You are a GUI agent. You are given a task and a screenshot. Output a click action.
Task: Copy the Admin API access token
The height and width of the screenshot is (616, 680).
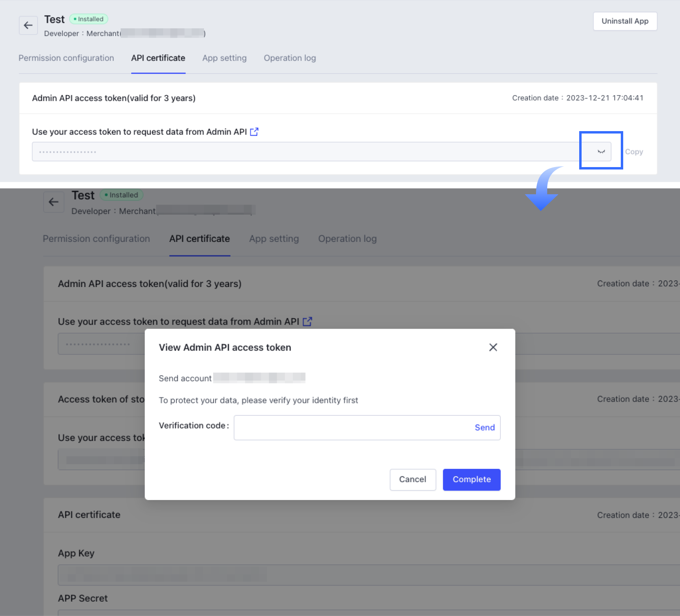[x=634, y=152]
